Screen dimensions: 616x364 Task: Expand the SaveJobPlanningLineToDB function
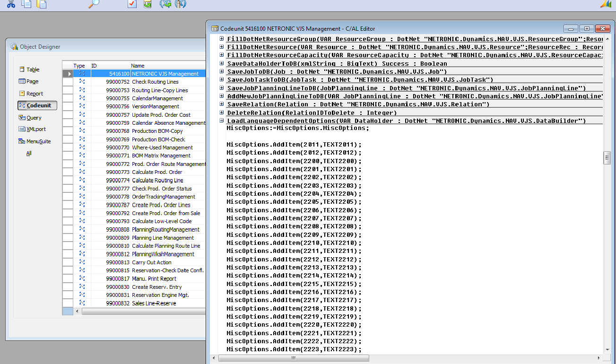222,88
